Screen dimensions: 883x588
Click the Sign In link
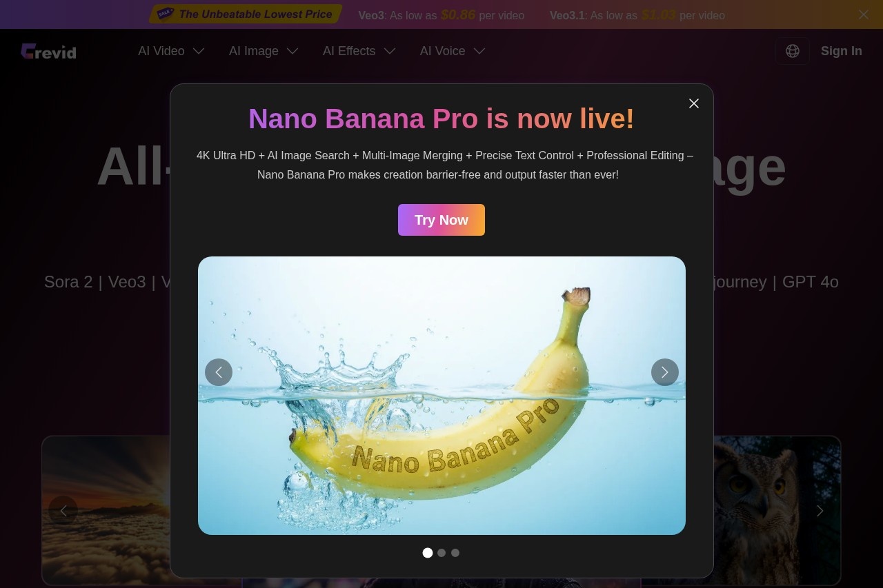[x=841, y=51]
